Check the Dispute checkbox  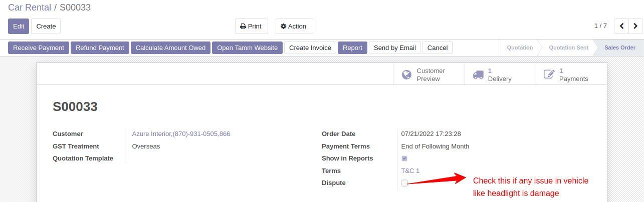(x=404, y=183)
